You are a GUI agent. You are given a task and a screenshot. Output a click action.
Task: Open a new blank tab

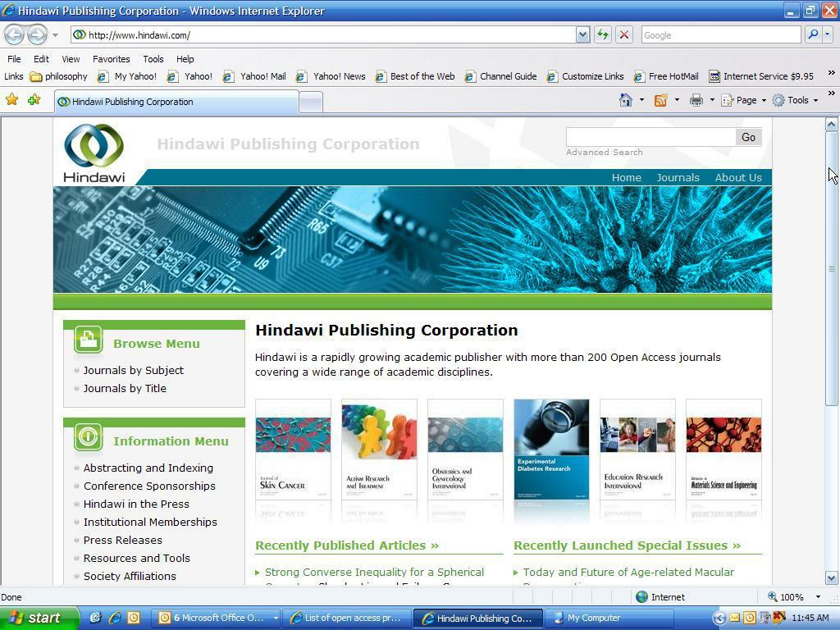point(311,103)
